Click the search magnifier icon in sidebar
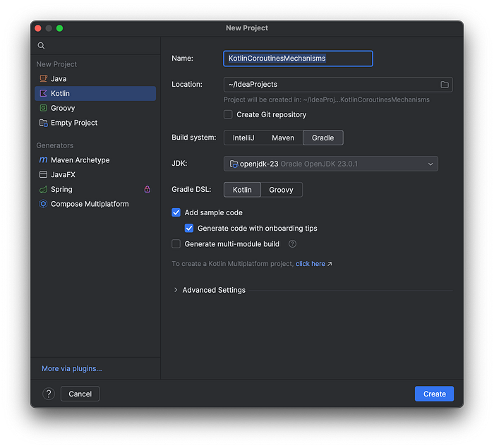This screenshot has width=494, height=448. coord(41,46)
